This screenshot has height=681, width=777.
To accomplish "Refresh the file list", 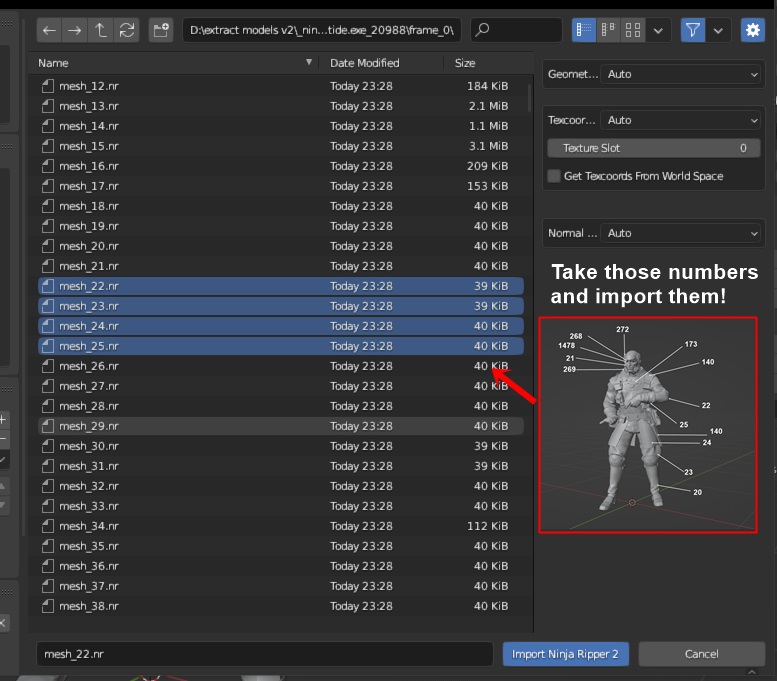I will 124,30.
